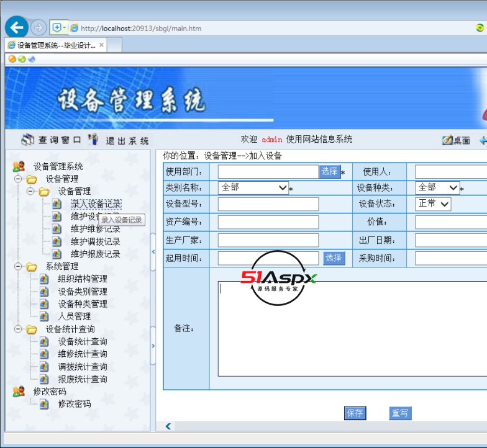Switch to the 设备管理系统 browser tab
Viewport: 487px width, 448px height.
click(56, 45)
